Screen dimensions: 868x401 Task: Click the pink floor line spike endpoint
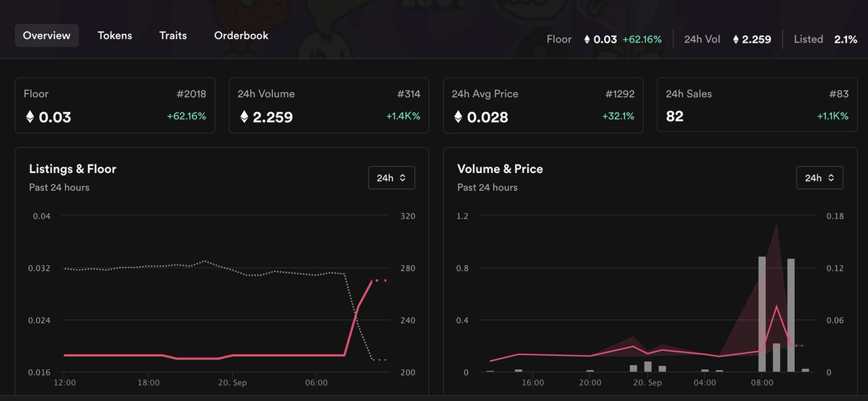372,280
